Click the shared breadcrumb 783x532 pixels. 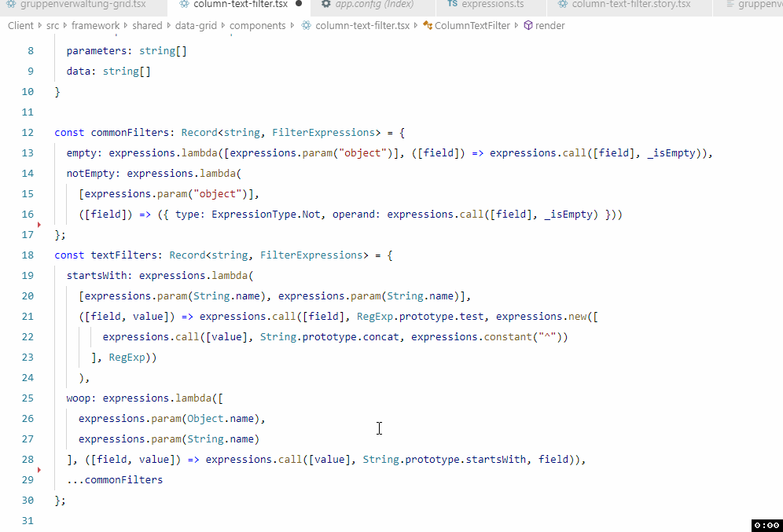[147, 25]
